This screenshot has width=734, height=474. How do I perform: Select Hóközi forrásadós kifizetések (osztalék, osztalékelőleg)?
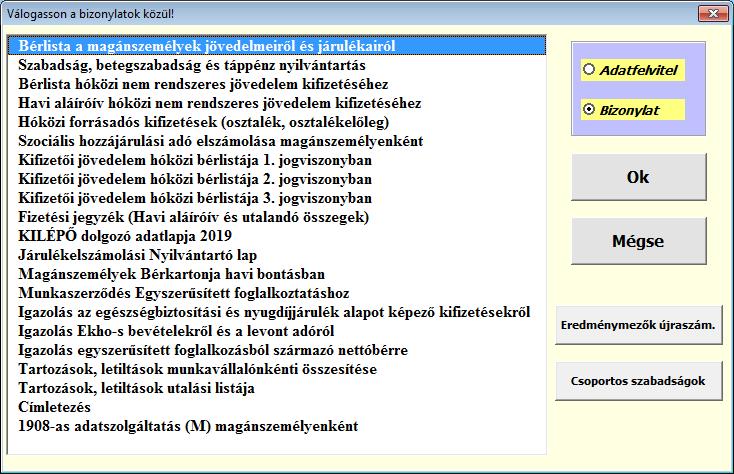click(x=277, y=122)
